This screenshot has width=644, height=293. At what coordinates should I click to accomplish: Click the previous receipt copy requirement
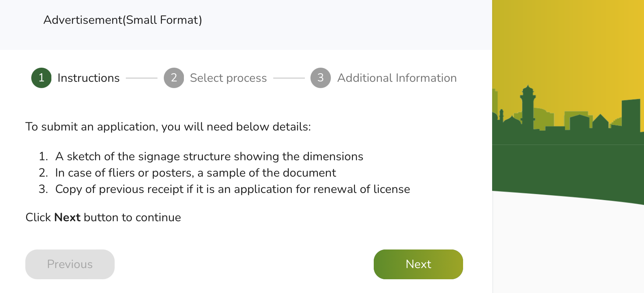[x=233, y=189]
